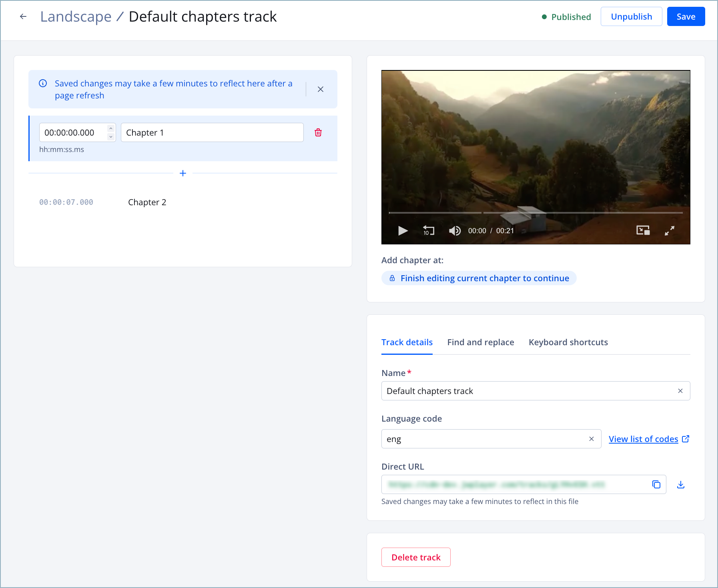Screen dimensions: 718x588
Task: Open View list of codes link
Action: coord(649,439)
